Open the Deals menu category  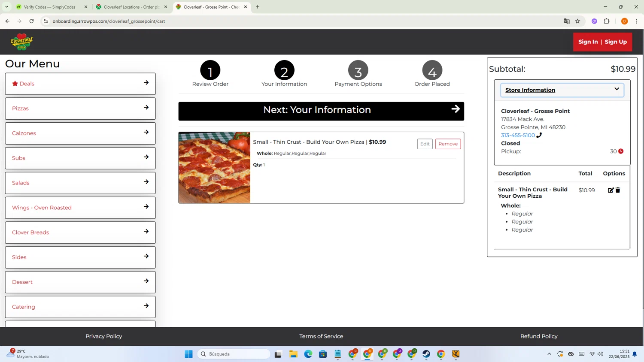tap(80, 84)
